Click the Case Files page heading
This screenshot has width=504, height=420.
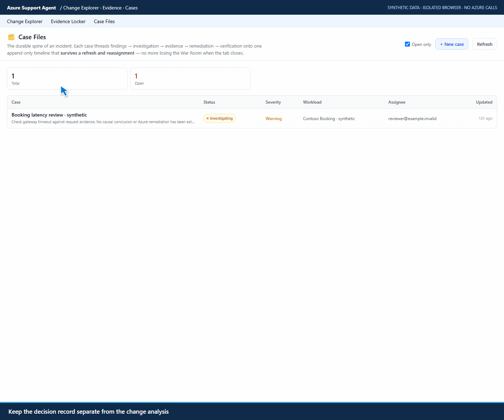[32, 37]
